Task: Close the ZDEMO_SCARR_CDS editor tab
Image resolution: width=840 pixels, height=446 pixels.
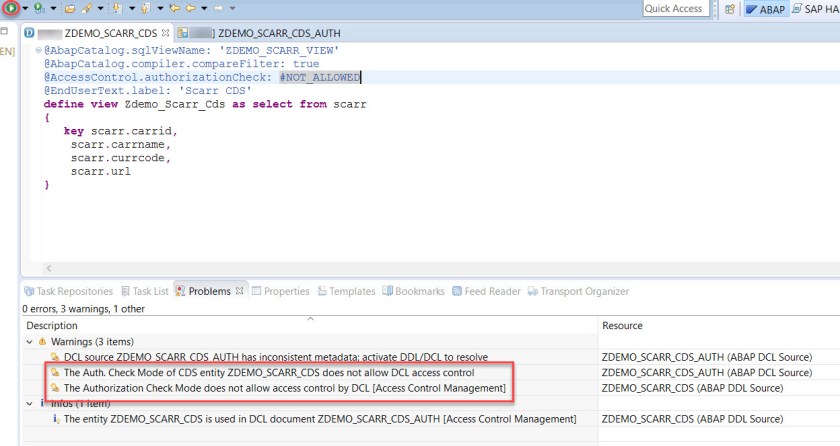Action: [166, 33]
